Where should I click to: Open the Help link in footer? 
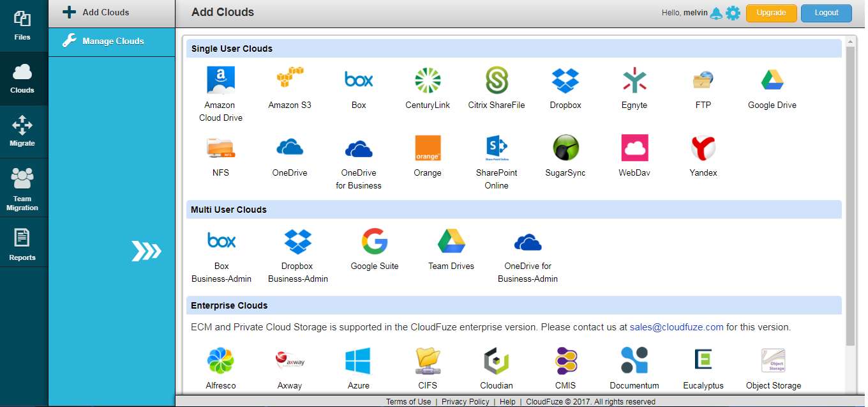508,402
